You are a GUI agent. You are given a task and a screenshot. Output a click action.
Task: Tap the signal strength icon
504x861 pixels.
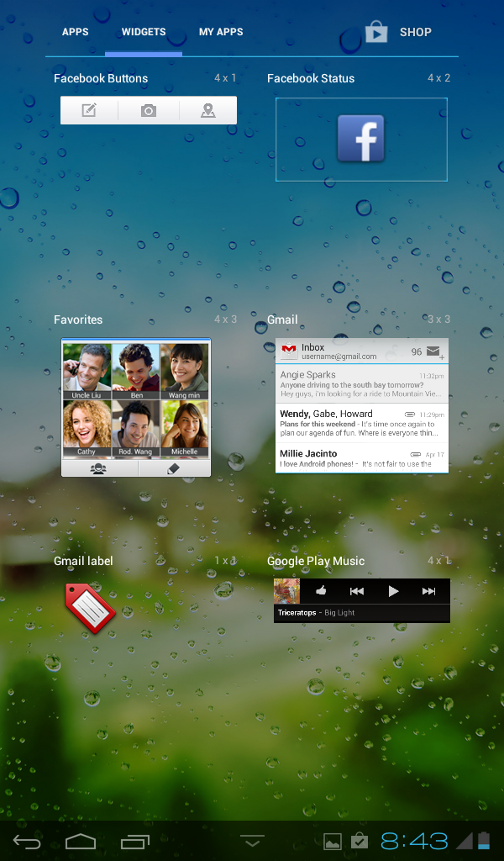464,841
